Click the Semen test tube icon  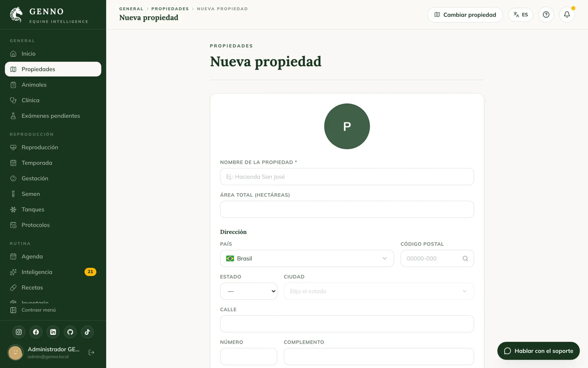pyautogui.click(x=13, y=194)
